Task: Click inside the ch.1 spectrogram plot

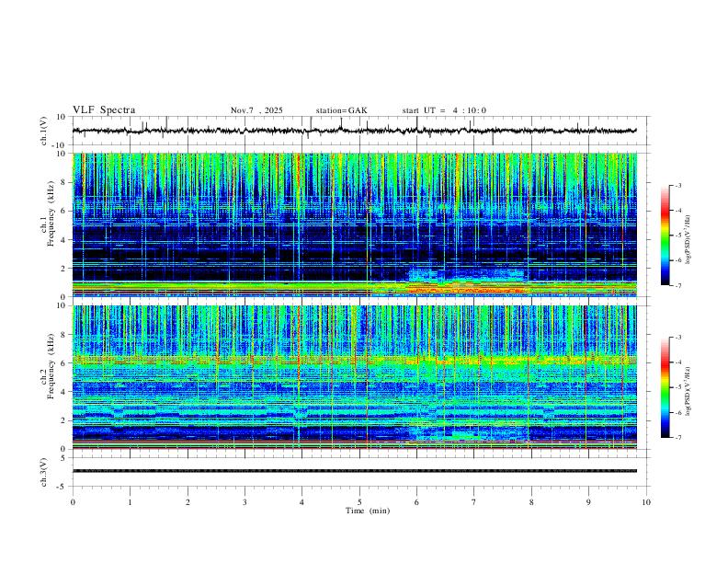Action: [x=355, y=224]
